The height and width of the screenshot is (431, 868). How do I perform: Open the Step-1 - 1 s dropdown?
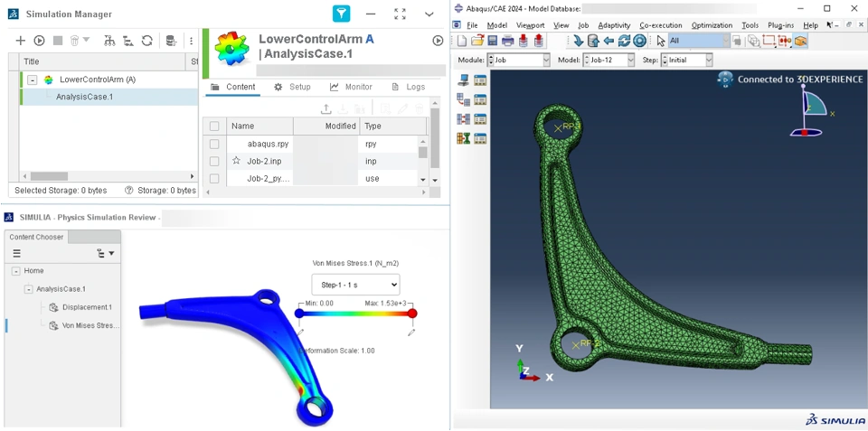pos(355,285)
